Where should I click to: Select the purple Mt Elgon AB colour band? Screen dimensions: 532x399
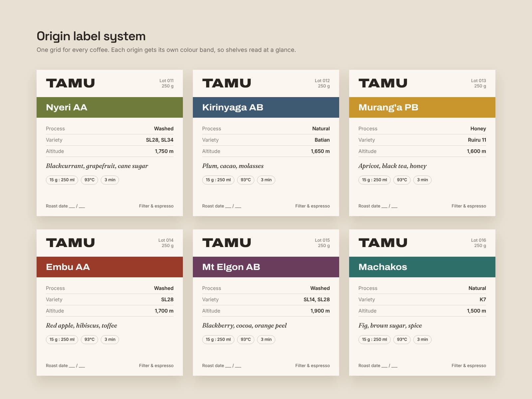(x=266, y=267)
